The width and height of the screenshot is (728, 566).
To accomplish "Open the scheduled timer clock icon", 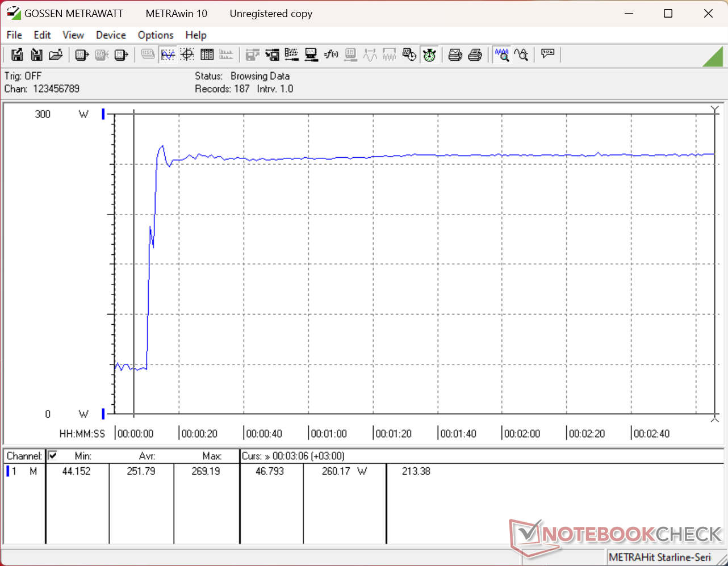I will click(x=409, y=54).
